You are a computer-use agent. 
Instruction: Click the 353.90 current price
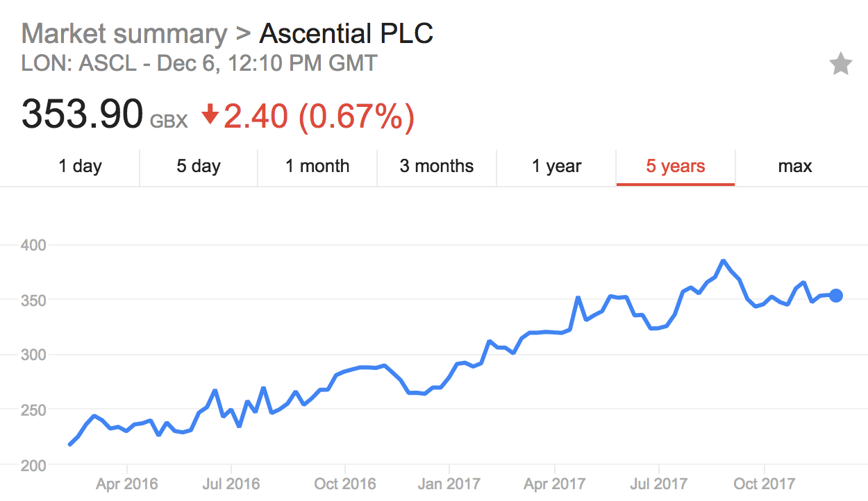(x=83, y=115)
